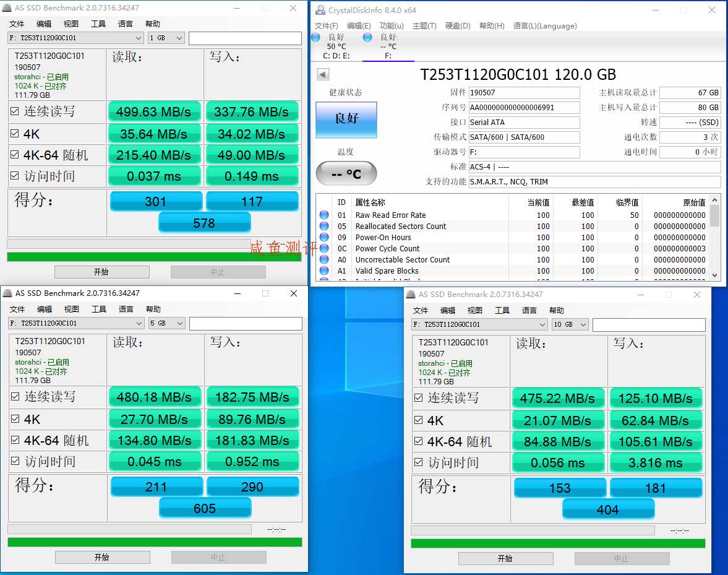Viewport: 728px width, 575px height.
Task: Click the 良好 health status button in CrystalDiskInfo
Action: click(346, 119)
